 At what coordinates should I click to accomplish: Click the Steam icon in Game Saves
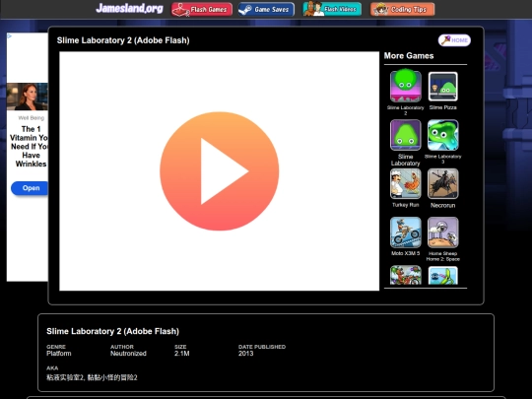point(245,10)
